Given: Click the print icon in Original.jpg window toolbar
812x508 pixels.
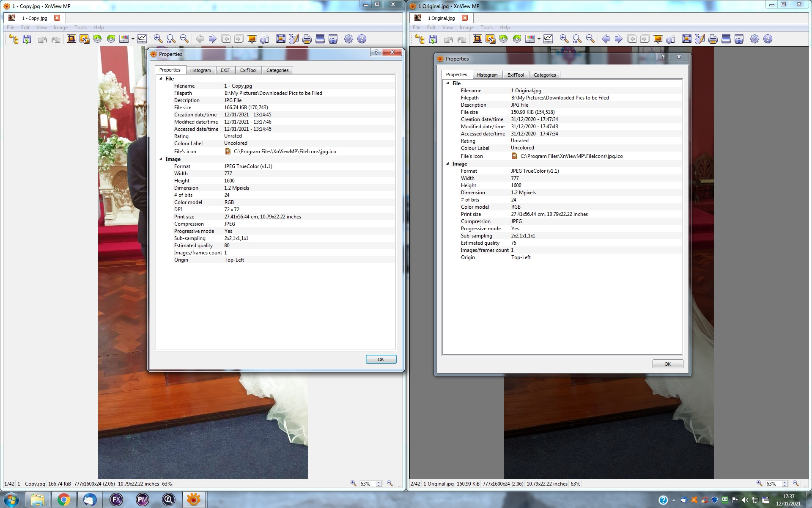Looking at the screenshot, I should pyautogui.click(x=713, y=39).
